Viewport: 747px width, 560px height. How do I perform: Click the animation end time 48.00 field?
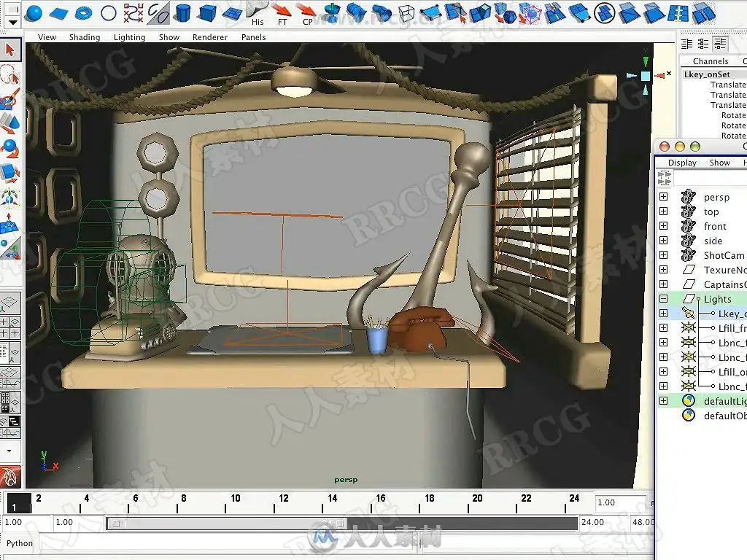pos(642,522)
